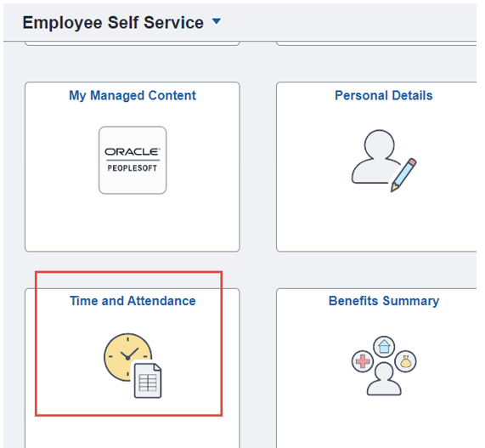Click the person figure in Benefits Summary icon

(384, 379)
